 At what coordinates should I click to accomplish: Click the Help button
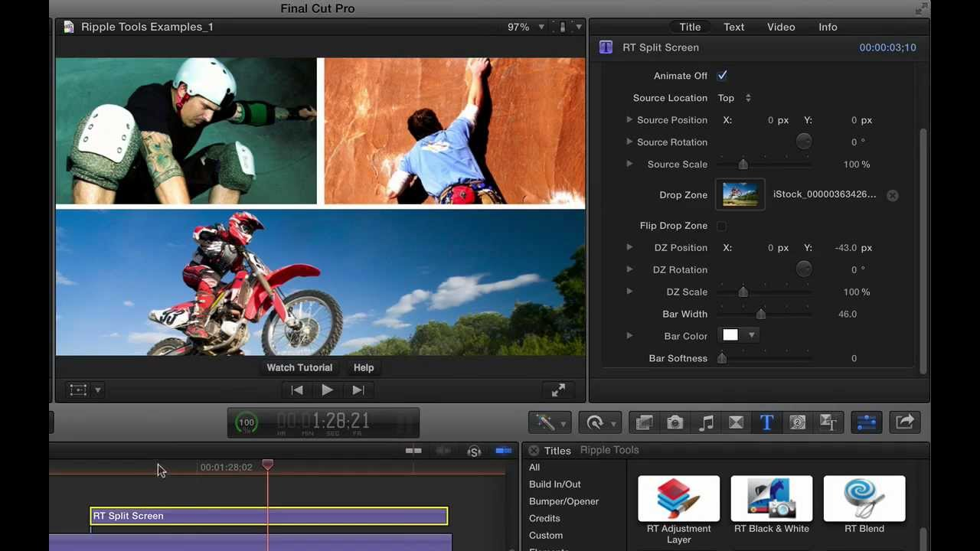click(x=364, y=367)
